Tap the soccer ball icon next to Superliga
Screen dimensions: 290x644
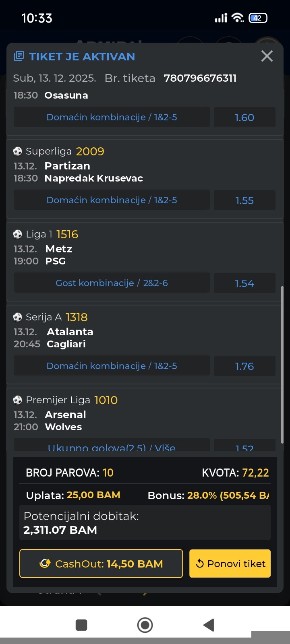point(18,151)
